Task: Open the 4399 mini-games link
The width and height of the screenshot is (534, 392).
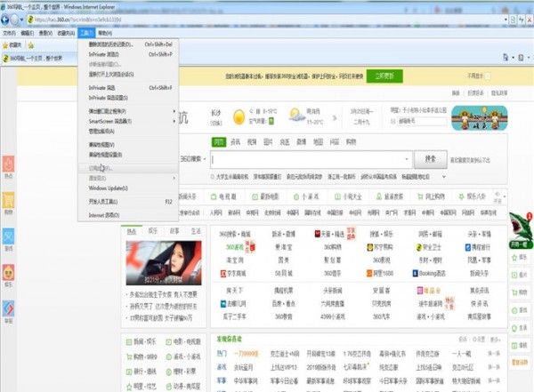Action: (332, 316)
